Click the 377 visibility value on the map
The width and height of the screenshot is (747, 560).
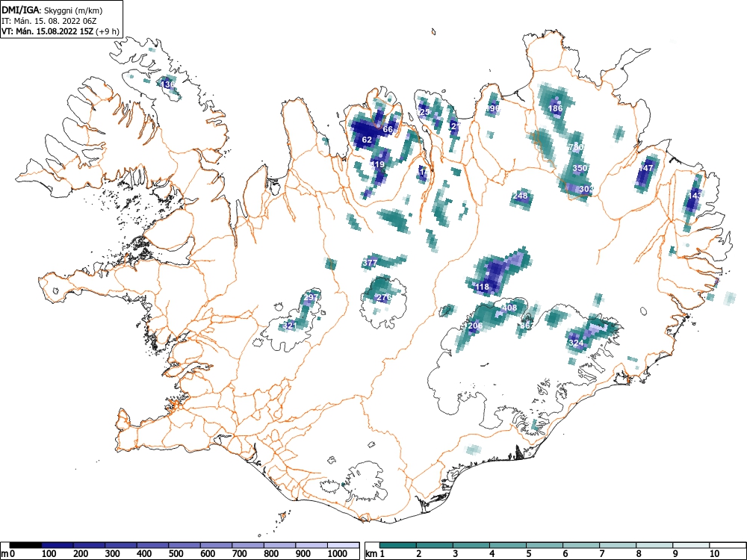click(370, 263)
